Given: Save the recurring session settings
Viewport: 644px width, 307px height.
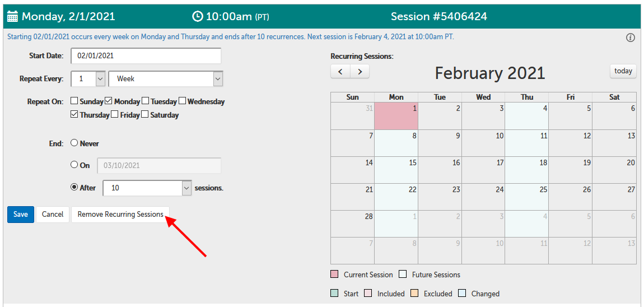Looking at the screenshot, I should (x=21, y=215).
